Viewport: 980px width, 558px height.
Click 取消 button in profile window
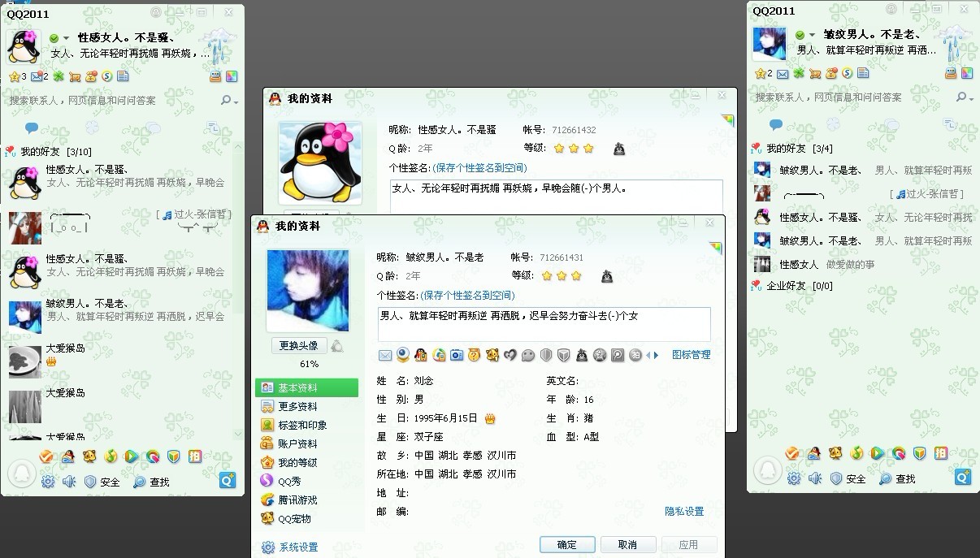[x=627, y=545]
